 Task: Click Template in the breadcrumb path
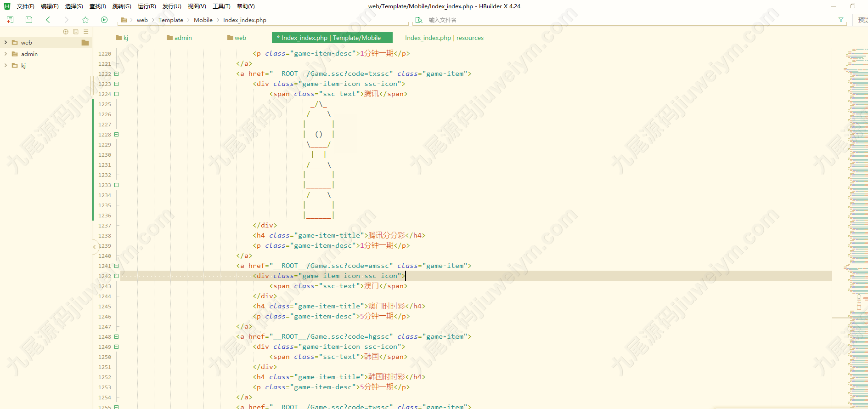click(171, 20)
